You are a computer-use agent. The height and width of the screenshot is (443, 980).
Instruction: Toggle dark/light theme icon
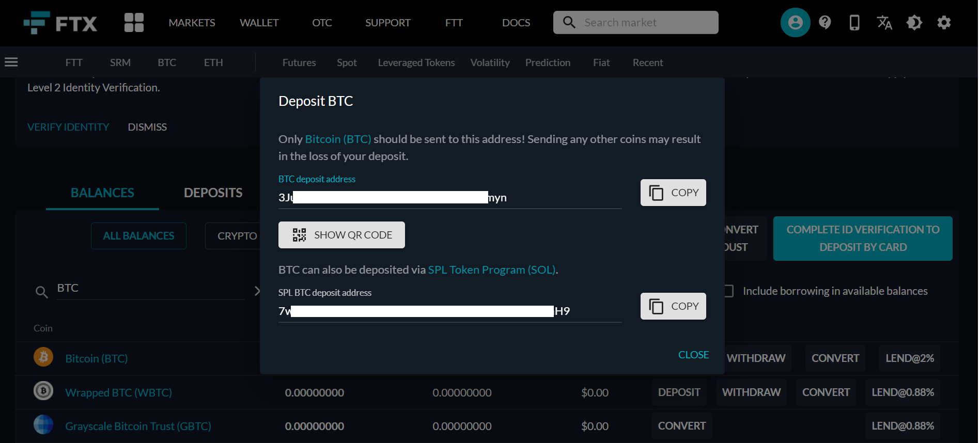[x=914, y=23]
